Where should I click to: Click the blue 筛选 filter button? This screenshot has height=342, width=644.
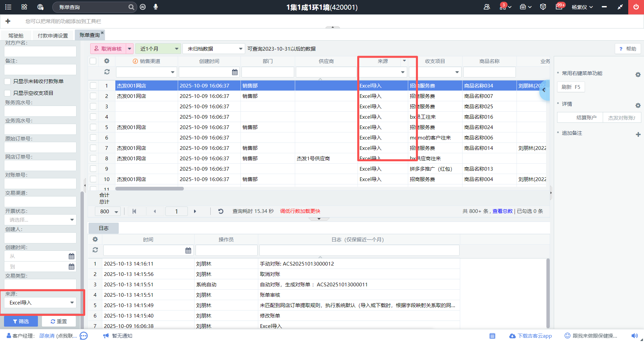21,321
